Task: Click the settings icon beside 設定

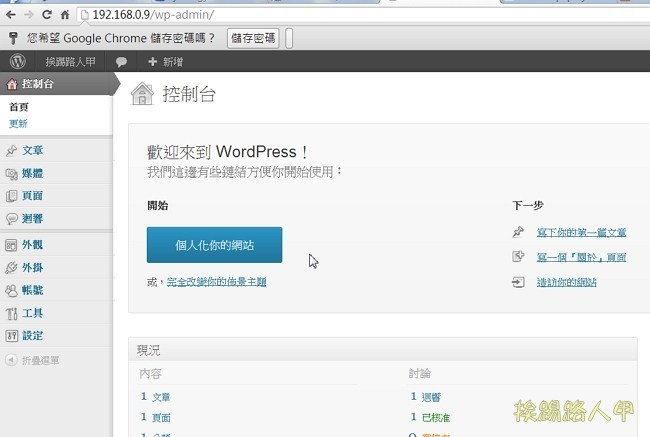Action: 12,336
